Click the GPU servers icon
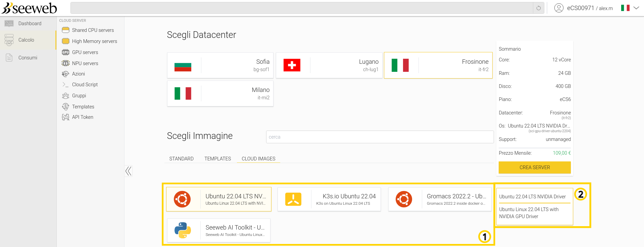This screenshot has height=247, width=644. 65,52
